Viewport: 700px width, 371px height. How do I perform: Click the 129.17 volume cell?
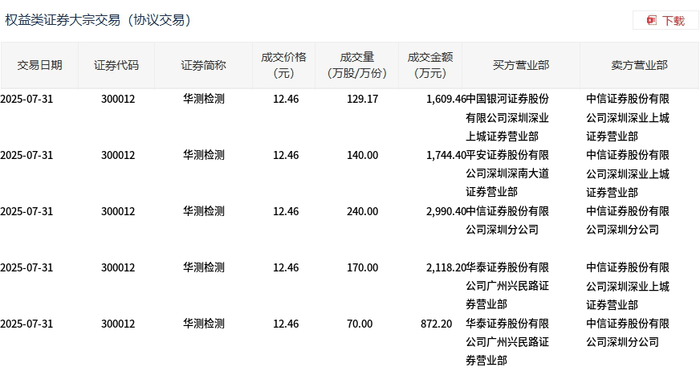(362, 99)
